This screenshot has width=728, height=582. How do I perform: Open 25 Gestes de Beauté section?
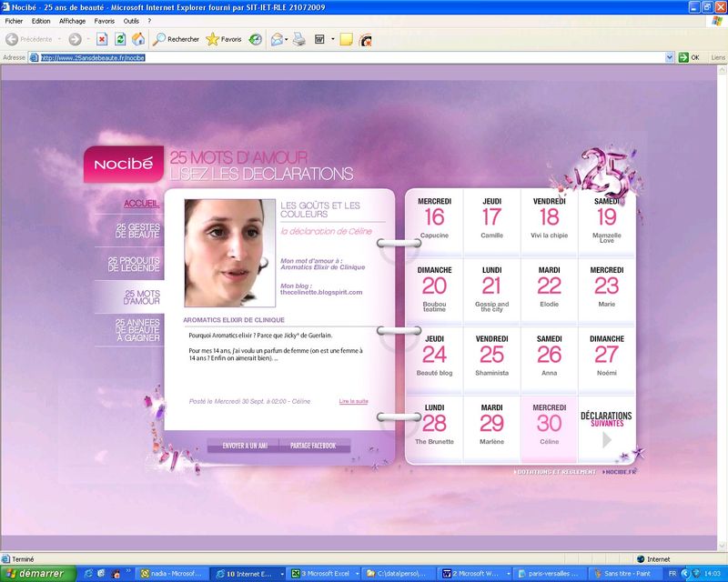click(x=137, y=231)
